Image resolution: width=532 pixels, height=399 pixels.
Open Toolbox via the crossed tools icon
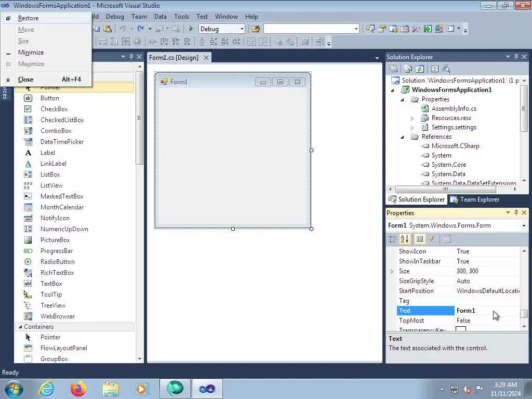click(416, 29)
